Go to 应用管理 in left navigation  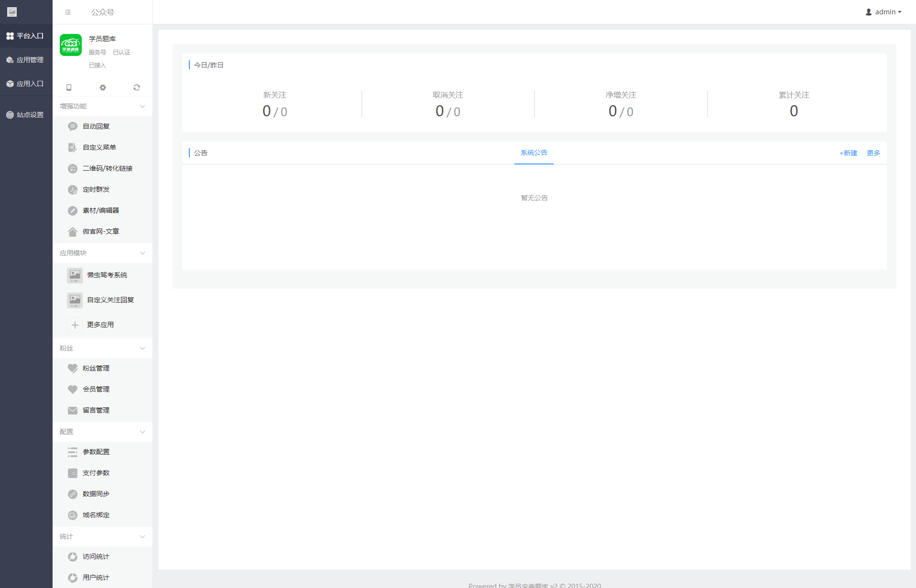(26, 60)
